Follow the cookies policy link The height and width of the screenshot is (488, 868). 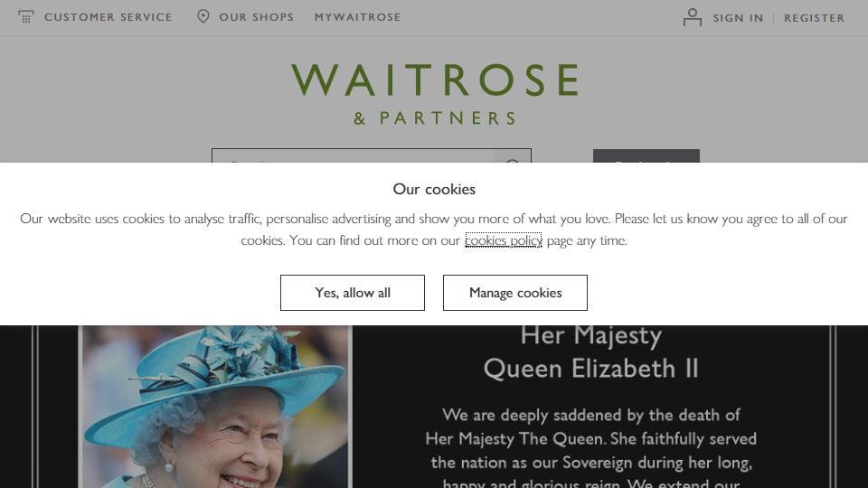pyautogui.click(x=504, y=240)
